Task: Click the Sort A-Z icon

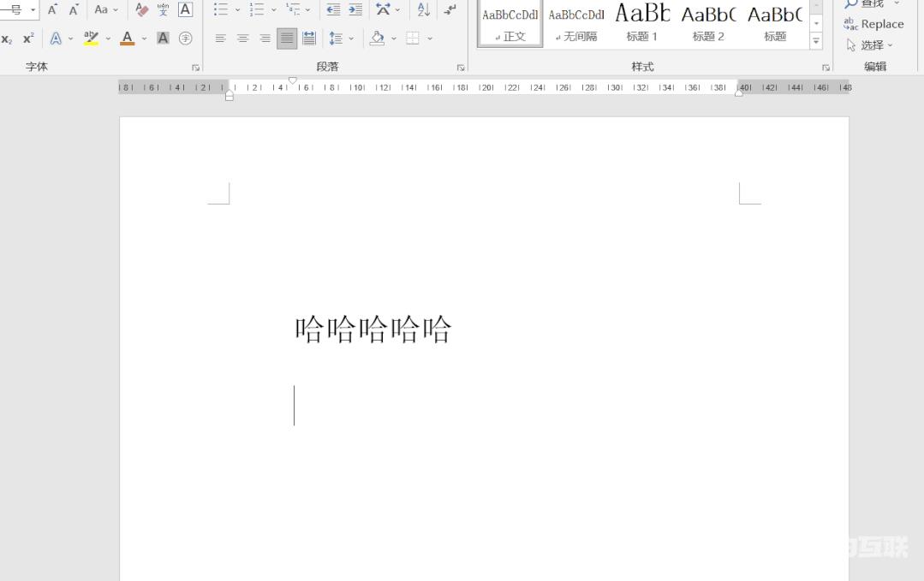Action: 423,10
